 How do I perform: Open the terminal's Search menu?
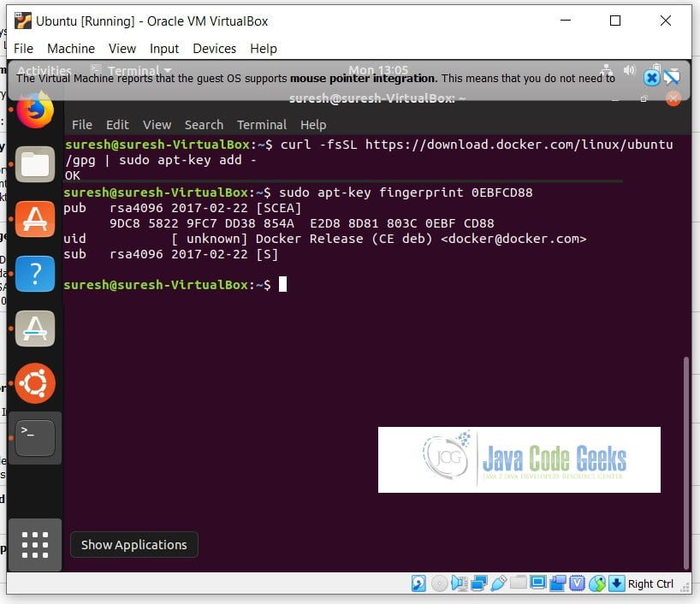[x=204, y=125]
